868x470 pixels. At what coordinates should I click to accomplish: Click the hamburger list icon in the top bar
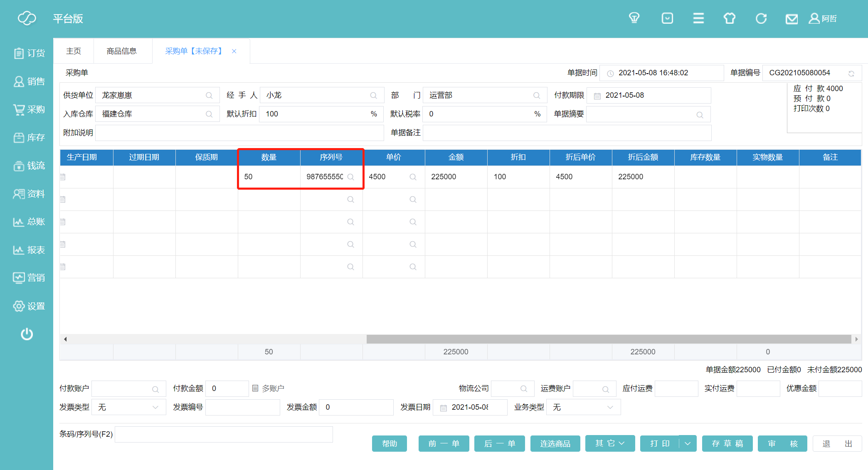coord(698,18)
